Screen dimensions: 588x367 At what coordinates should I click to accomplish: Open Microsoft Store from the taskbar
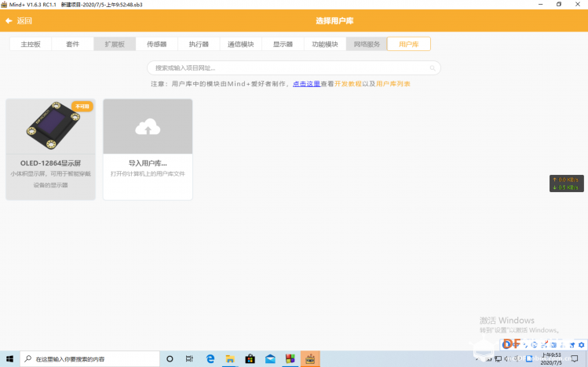click(x=250, y=358)
